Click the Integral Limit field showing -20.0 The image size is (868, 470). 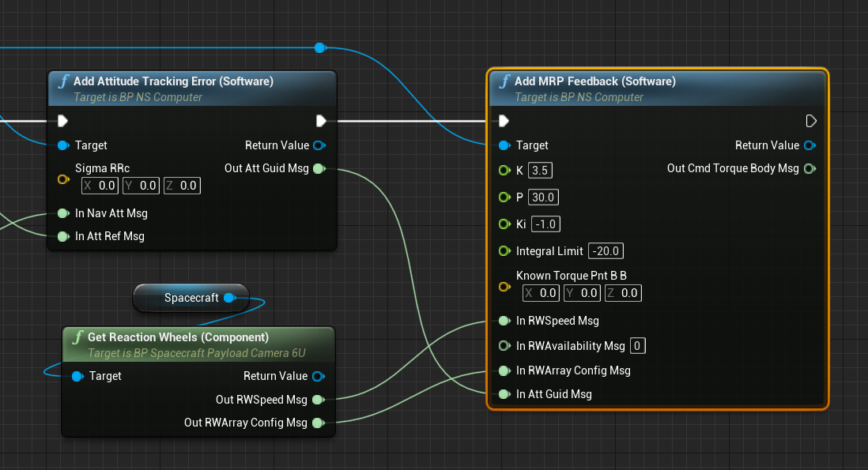606,251
